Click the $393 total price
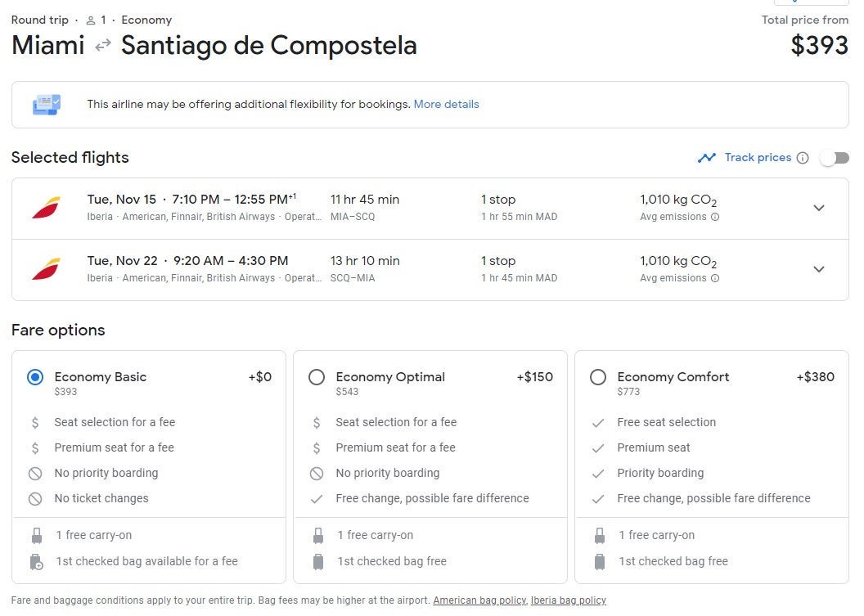Viewport: 864px width, 616px height. (819, 46)
